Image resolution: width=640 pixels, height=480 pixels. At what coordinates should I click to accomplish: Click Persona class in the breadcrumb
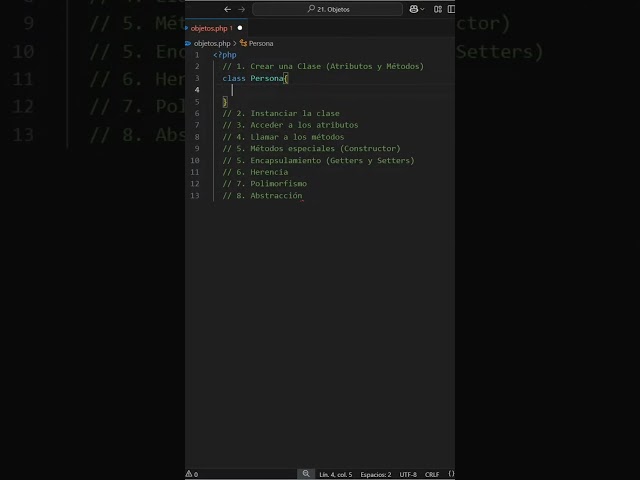(261, 43)
